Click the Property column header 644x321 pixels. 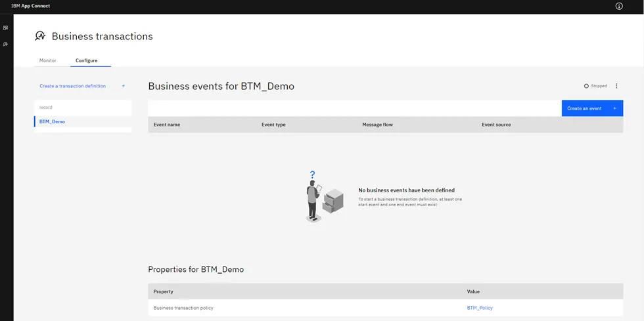tap(163, 291)
